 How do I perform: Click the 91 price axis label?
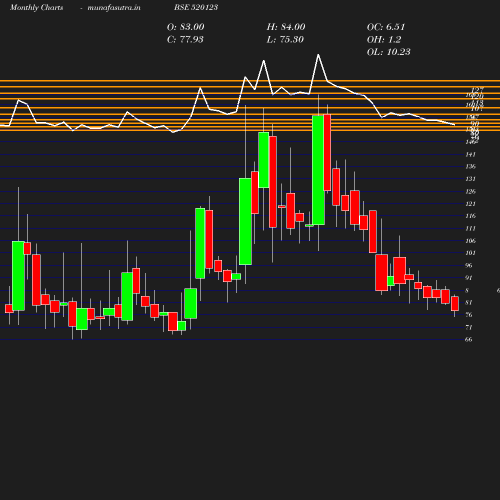(469, 278)
